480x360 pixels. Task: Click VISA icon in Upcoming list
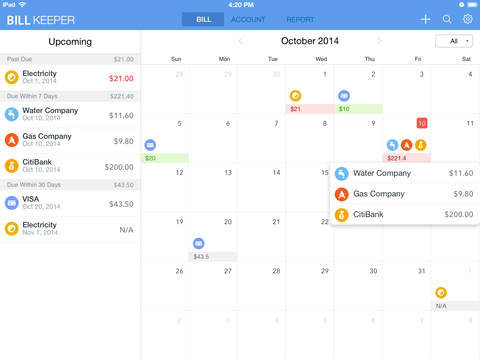pos(12,203)
